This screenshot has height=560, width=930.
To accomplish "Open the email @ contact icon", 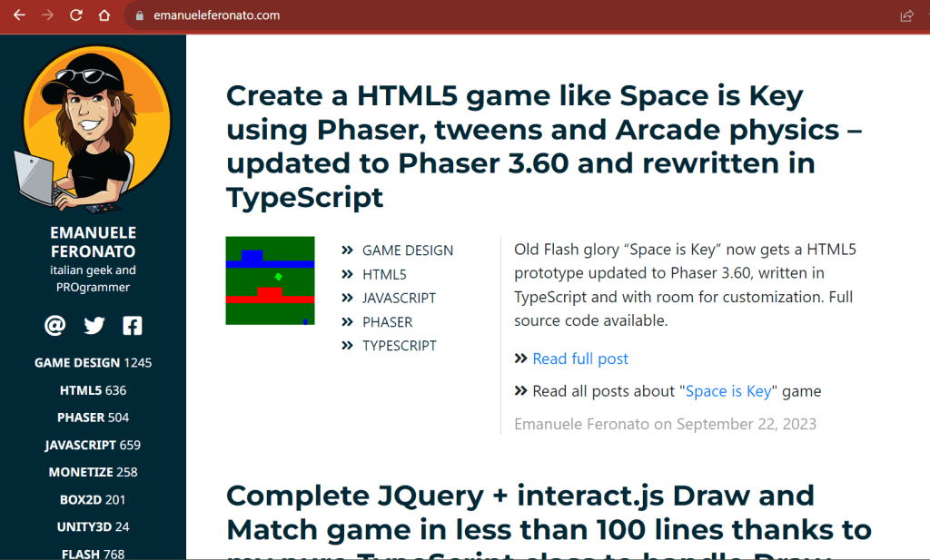I will coord(55,326).
